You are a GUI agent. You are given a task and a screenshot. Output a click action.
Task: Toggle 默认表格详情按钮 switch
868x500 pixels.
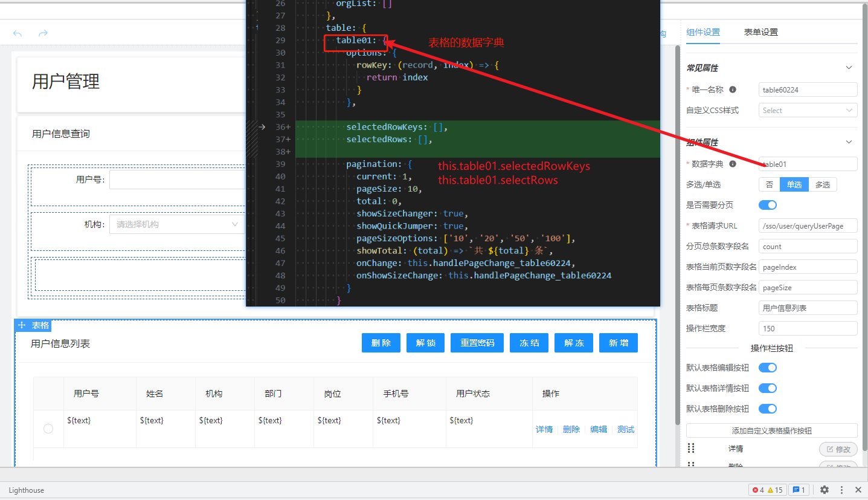[x=768, y=388]
